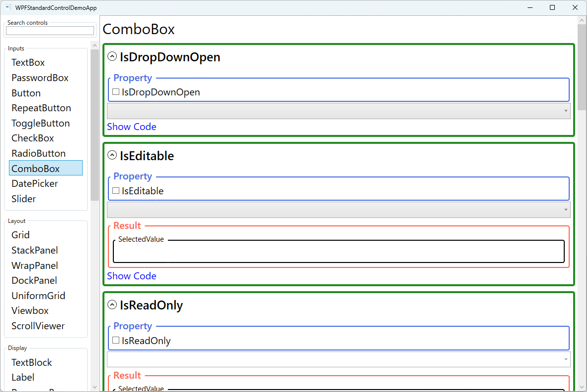
Task: Open DockPanel page in Layout group
Action: [46, 281]
